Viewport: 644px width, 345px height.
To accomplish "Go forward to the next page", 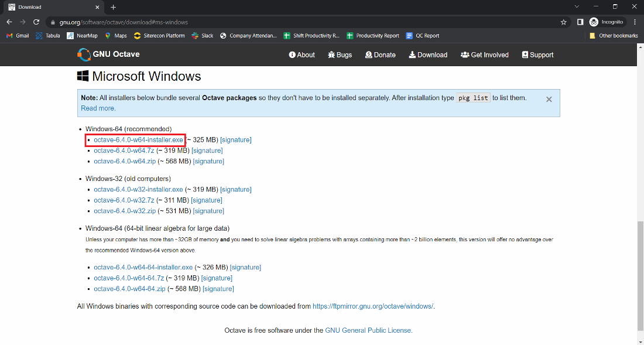I will coord(23,22).
